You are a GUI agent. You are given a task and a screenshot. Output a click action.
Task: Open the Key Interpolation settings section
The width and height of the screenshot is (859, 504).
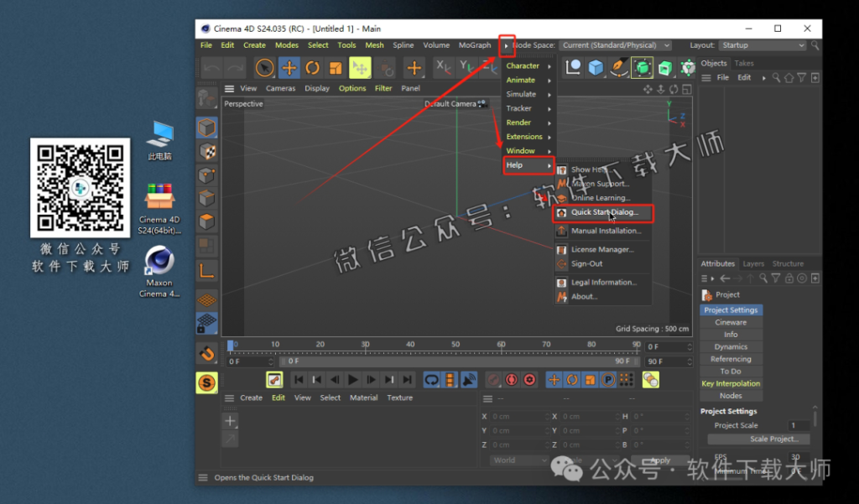[731, 383]
